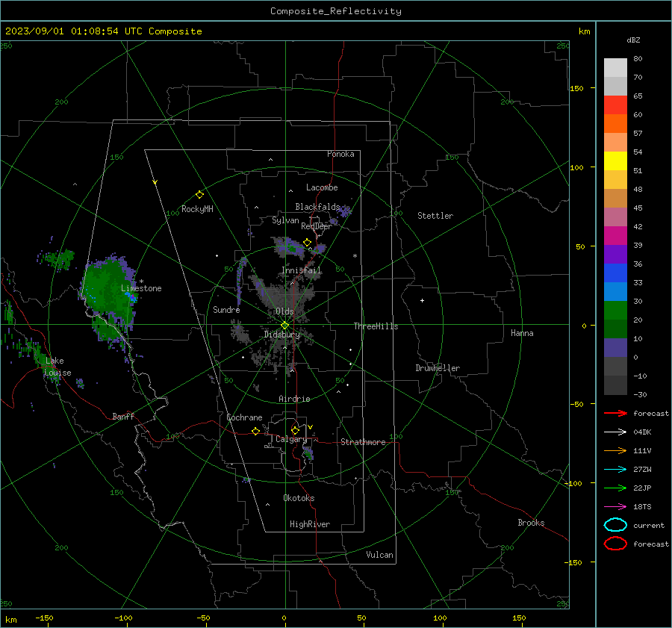The image size is (672, 628).
Task: Select the -30 dBZ dark gray swatch
Action: [x=615, y=385]
